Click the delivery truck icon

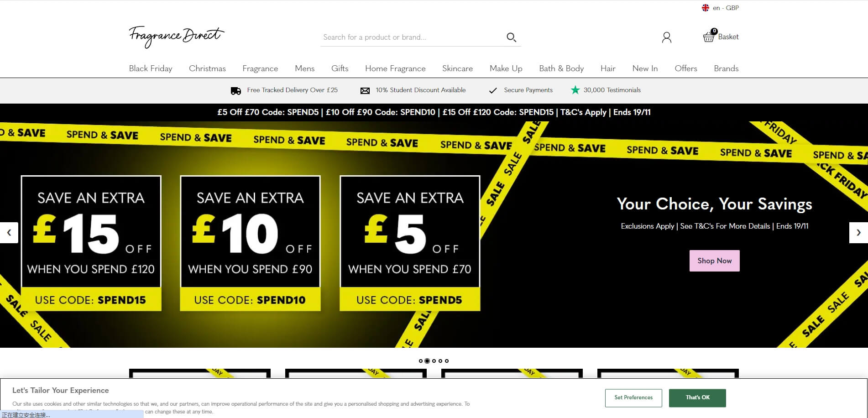point(236,91)
